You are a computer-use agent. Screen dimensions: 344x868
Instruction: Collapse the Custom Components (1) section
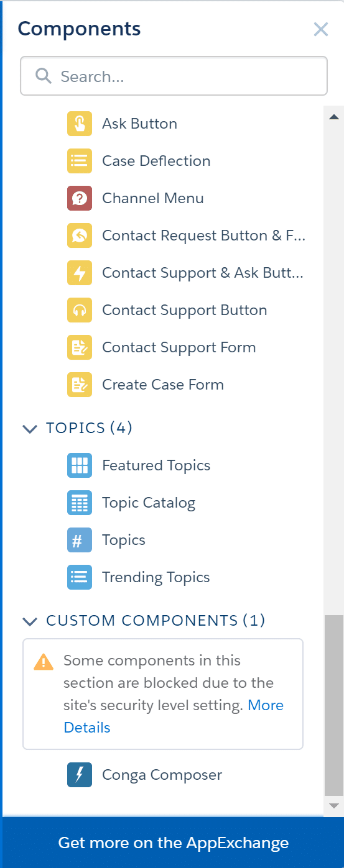pyautogui.click(x=30, y=621)
